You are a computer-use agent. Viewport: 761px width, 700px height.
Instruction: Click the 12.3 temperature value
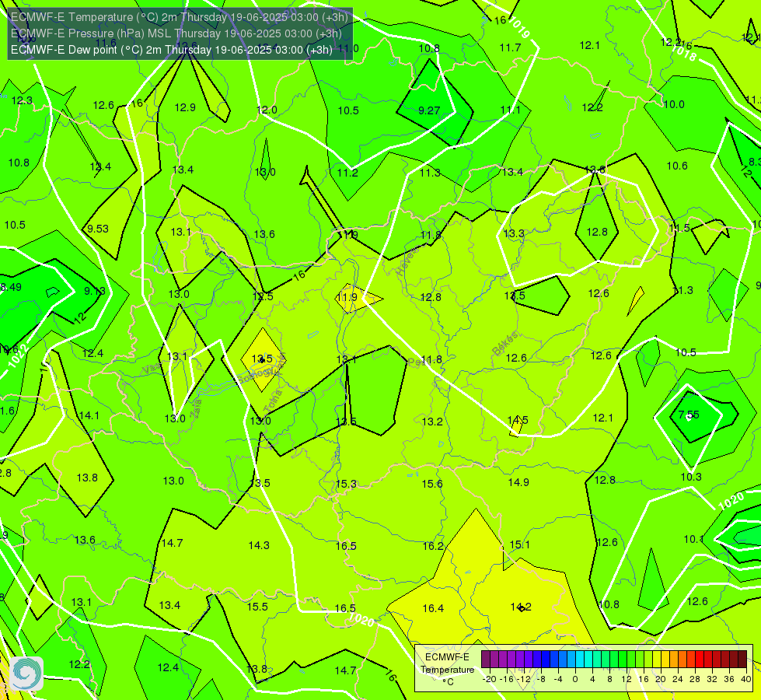click(22, 100)
